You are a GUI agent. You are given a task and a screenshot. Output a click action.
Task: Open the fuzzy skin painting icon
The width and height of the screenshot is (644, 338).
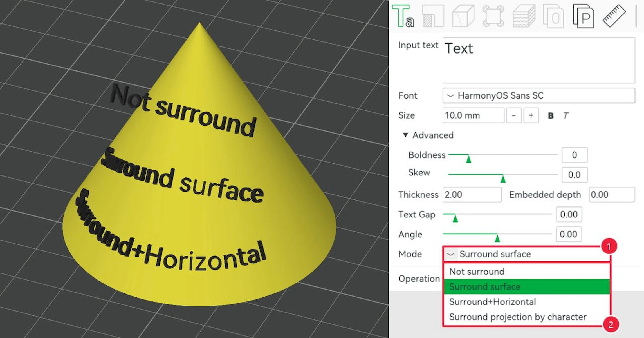tap(524, 16)
